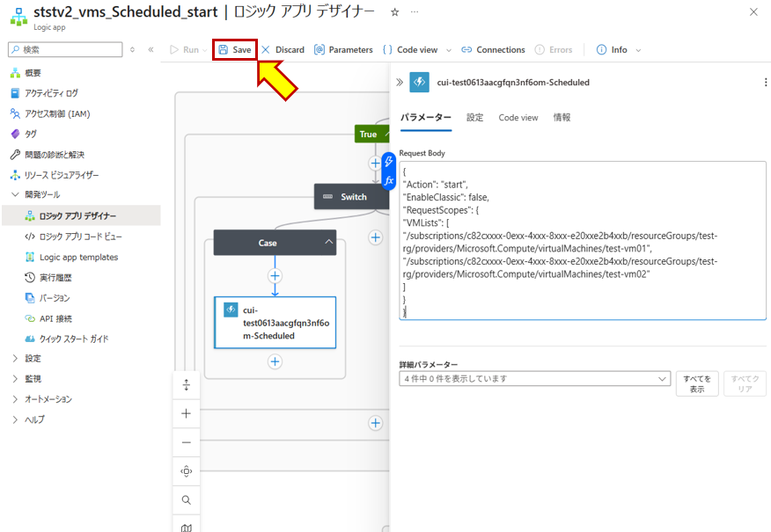Select the True branch node
Viewport: 771px width, 532px height.
(x=371, y=135)
